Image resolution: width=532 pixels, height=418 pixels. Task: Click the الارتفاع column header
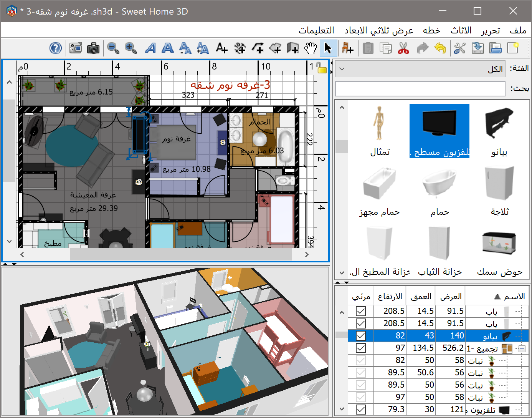coord(390,297)
